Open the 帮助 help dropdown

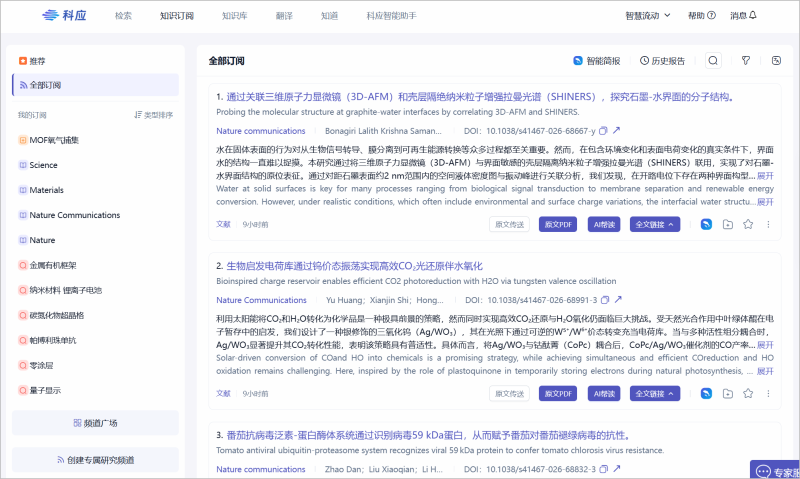701,16
